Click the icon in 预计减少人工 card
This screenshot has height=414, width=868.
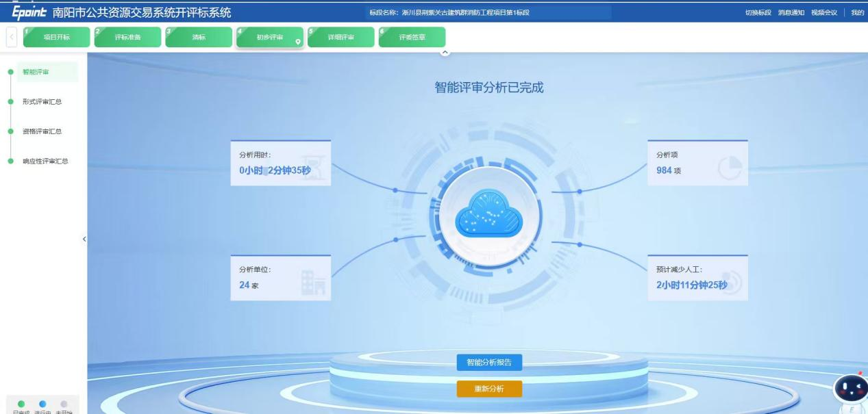tap(731, 284)
